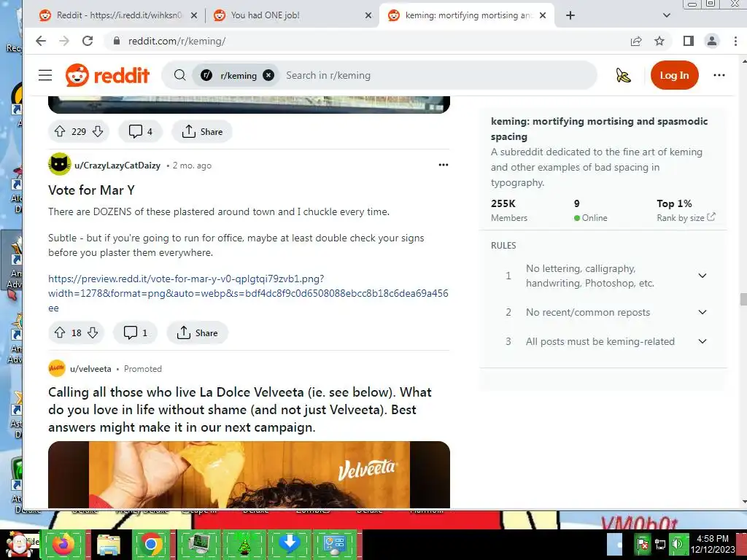Viewport: 747px width, 560px height.
Task: Click Velveeta ad image
Action: click(249, 474)
